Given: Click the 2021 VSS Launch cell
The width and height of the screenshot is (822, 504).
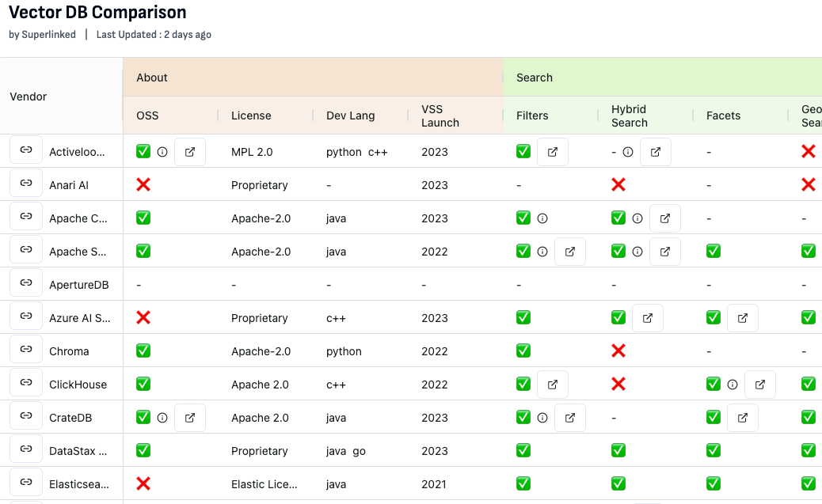Looking at the screenshot, I should [x=434, y=484].
